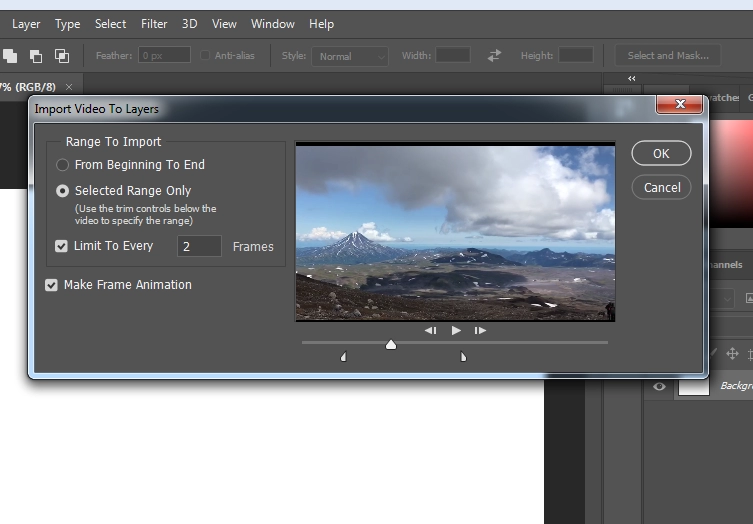Open the Type menu
Image resolution: width=753 pixels, height=524 pixels.
click(67, 24)
